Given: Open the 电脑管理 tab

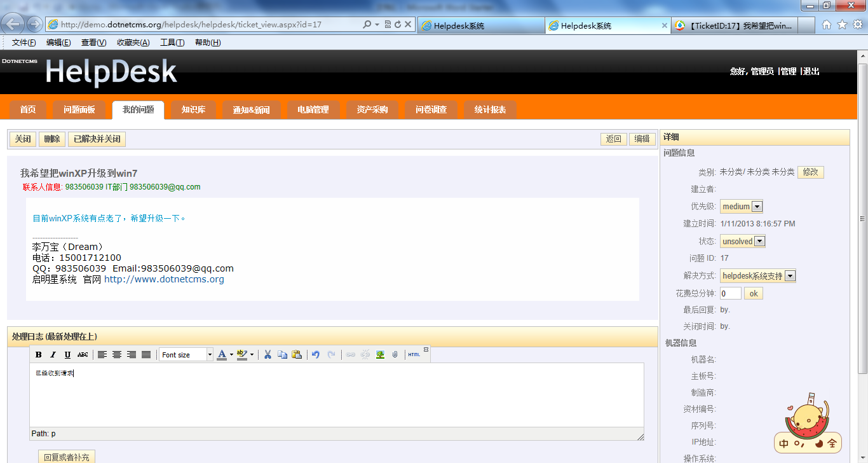Looking at the screenshot, I should [x=313, y=110].
